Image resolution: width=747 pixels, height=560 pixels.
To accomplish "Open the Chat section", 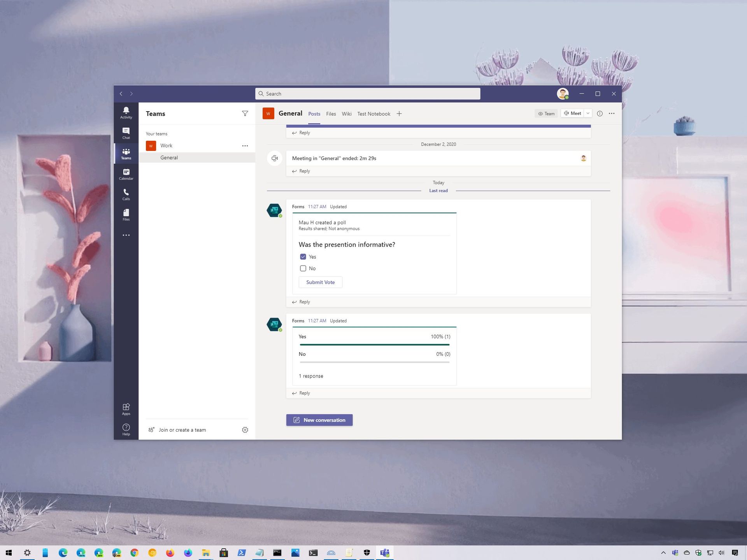I will pyautogui.click(x=126, y=133).
